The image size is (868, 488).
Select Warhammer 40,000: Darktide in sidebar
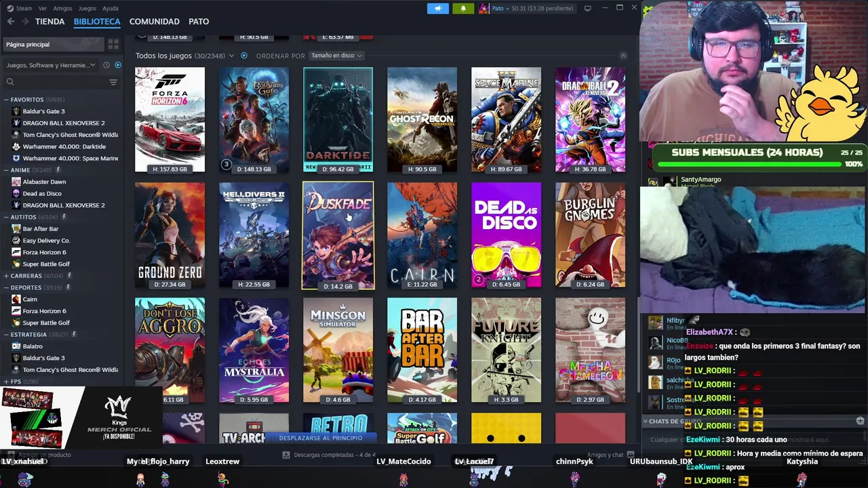click(x=64, y=146)
